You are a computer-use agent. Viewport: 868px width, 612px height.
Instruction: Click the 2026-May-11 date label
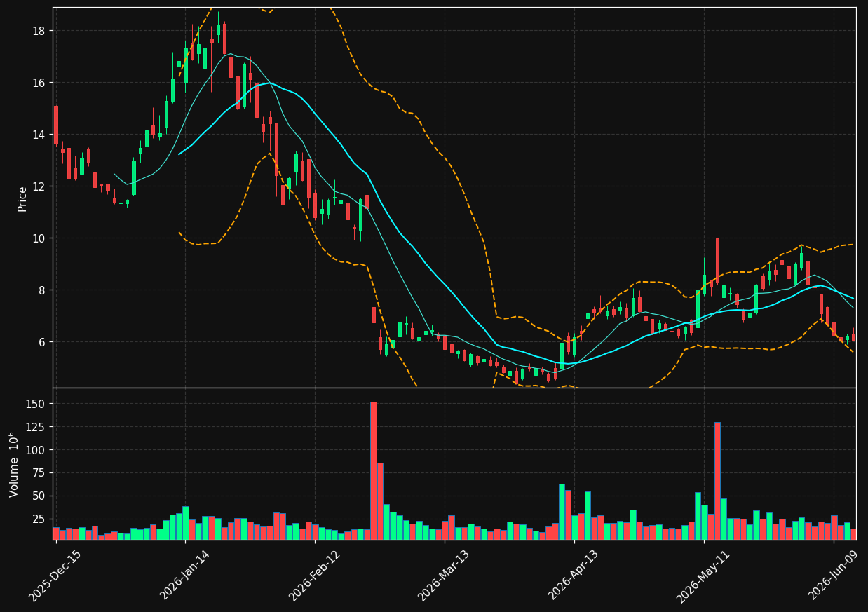703,576
